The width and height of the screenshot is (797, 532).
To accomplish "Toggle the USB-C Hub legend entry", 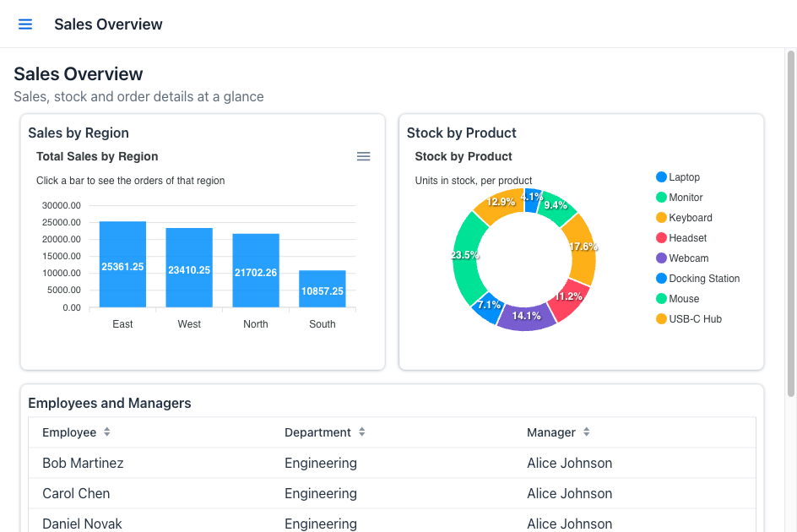I will coord(689,319).
